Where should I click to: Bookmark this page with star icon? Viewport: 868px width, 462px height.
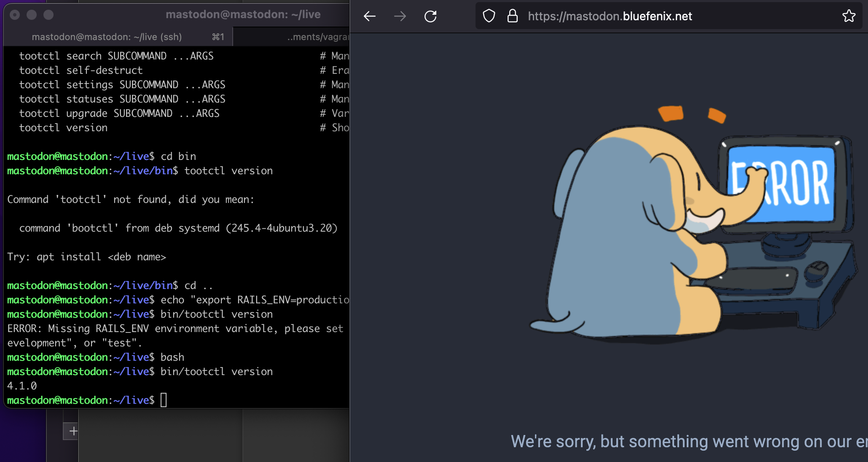(849, 16)
